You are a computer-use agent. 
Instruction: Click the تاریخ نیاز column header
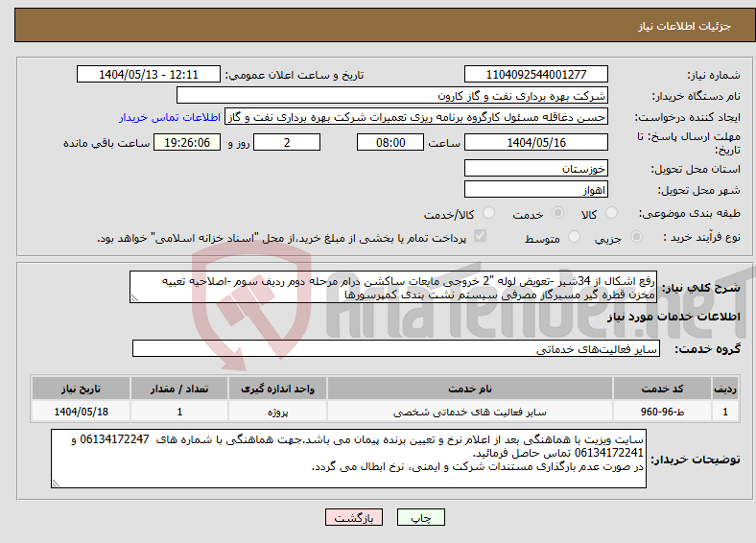81,389
